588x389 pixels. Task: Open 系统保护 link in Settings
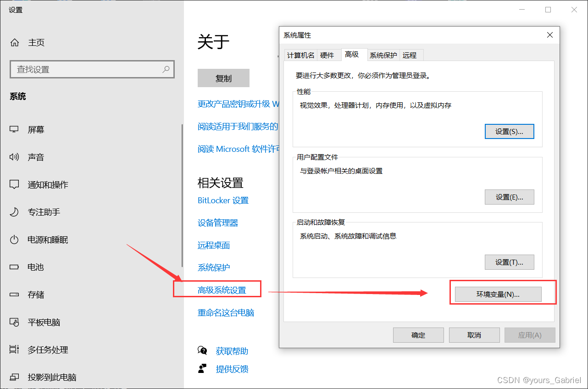[x=214, y=267]
